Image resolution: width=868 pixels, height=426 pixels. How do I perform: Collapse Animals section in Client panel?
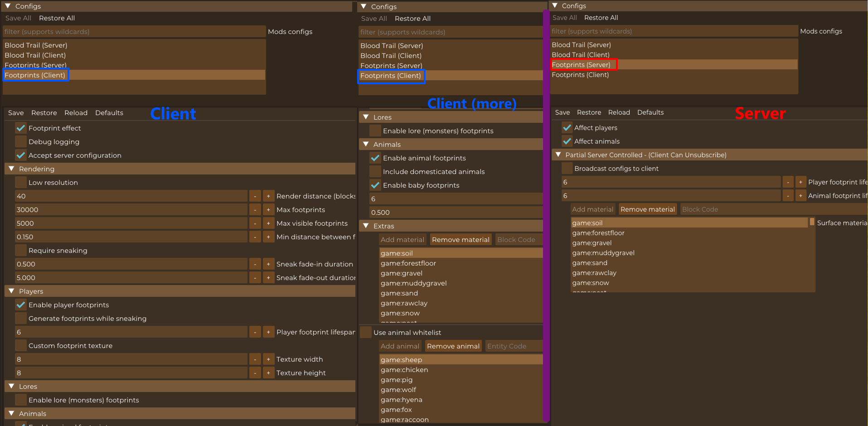pos(11,413)
